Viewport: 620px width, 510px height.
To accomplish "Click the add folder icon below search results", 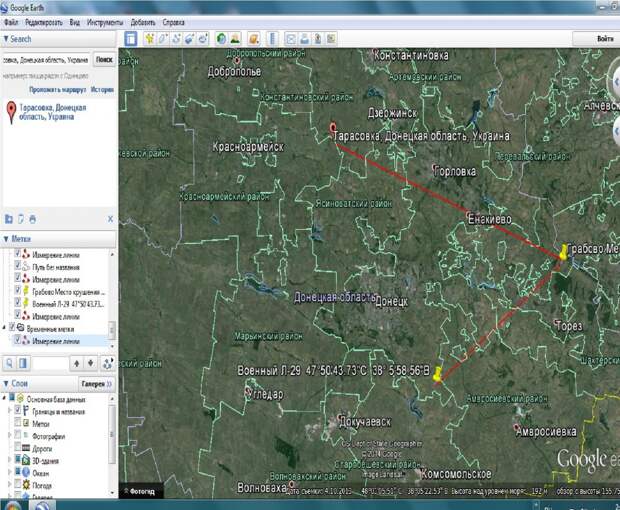I will (9, 219).
